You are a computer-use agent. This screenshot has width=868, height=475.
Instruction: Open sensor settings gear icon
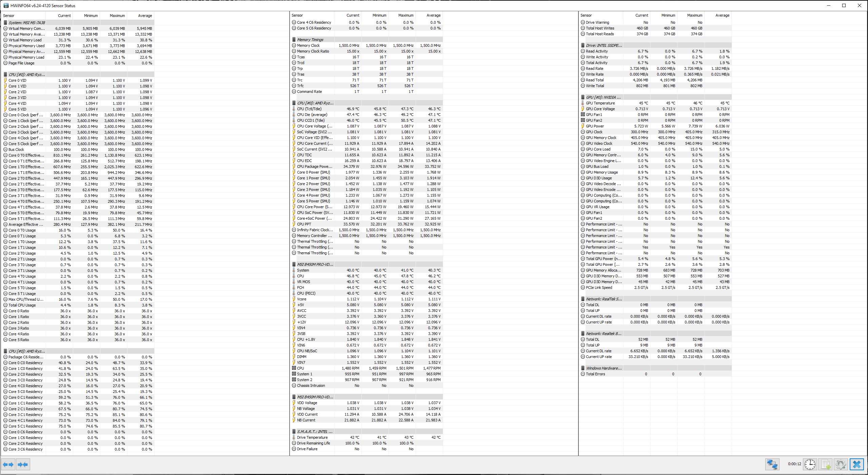[x=841, y=464]
